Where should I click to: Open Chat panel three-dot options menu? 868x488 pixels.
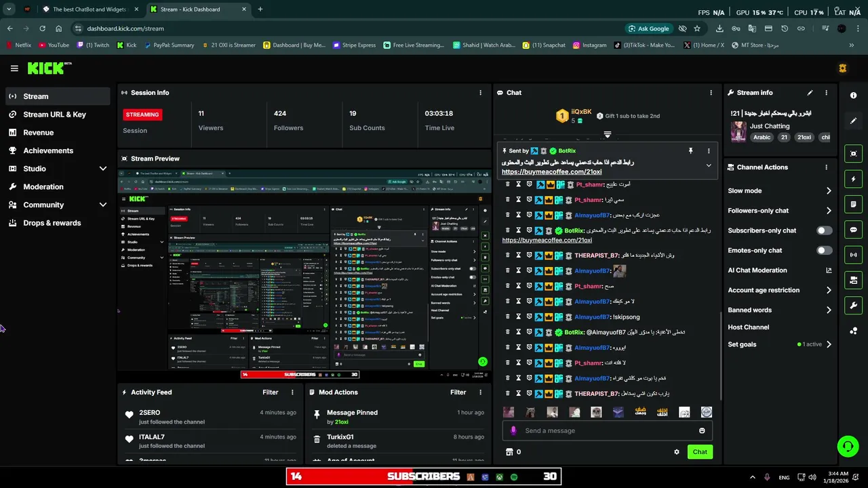click(711, 93)
